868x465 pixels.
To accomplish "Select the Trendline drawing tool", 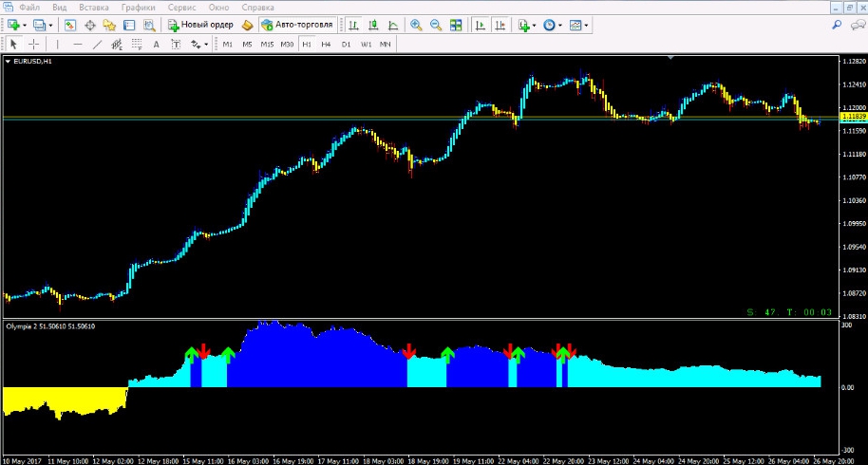I will click(96, 44).
